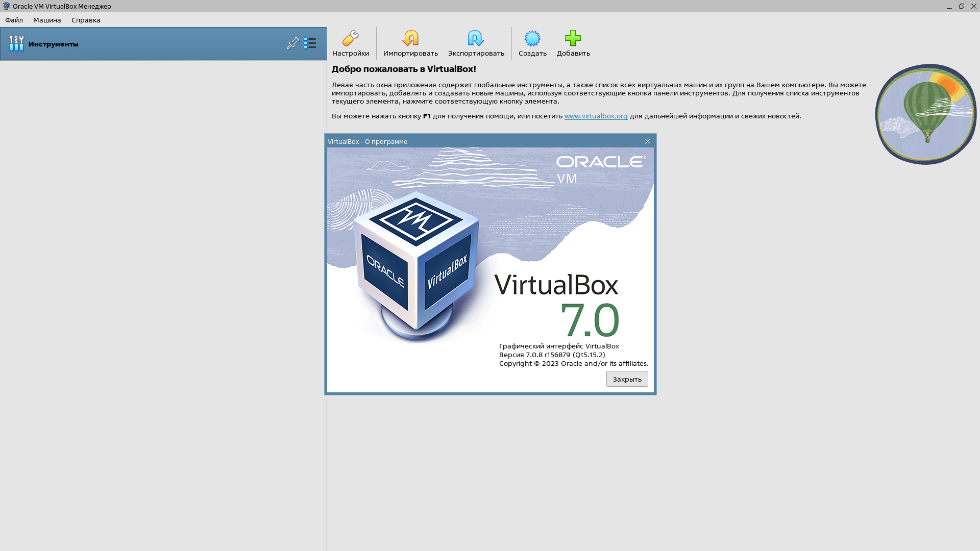This screenshot has height=551, width=980.
Task: Close the Oracle VM VirtualBox Менеджер window
Action: [x=973, y=6]
